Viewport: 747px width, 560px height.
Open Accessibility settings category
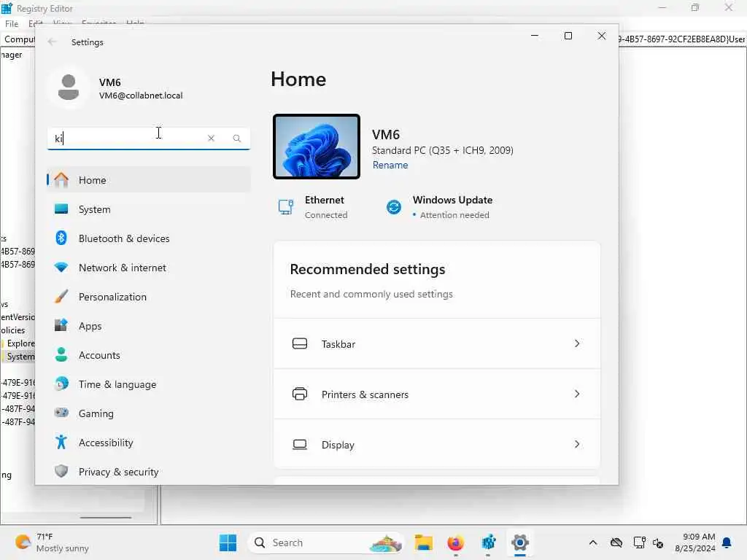point(149,443)
